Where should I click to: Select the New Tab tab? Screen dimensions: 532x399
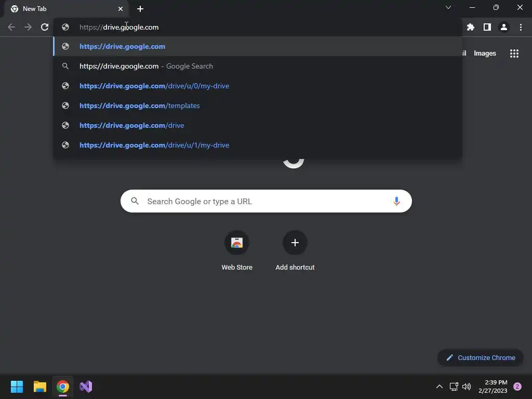click(66, 9)
